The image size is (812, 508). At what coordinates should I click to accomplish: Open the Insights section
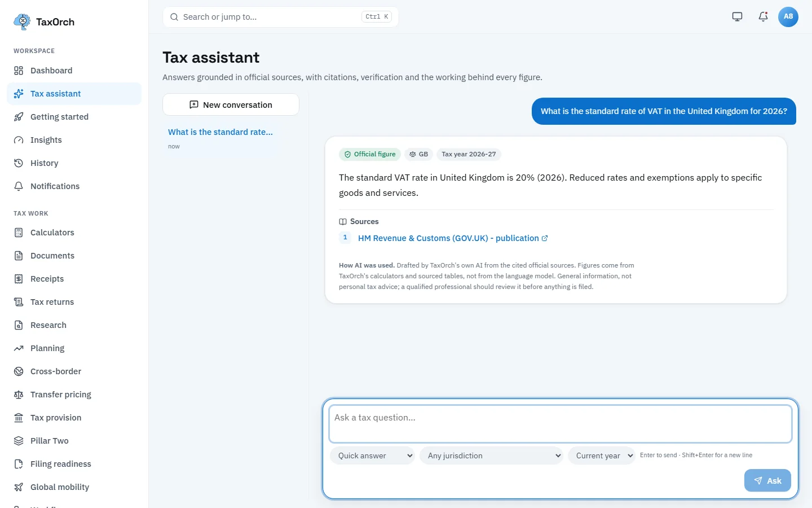74,140
